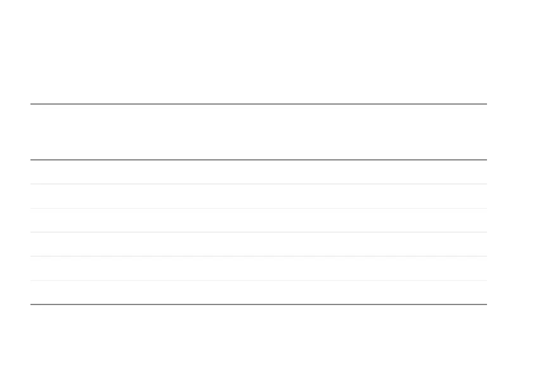The width and height of the screenshot is (539, 392).
Task: Click the light divider below fourth body row
Action: (259, 256)
